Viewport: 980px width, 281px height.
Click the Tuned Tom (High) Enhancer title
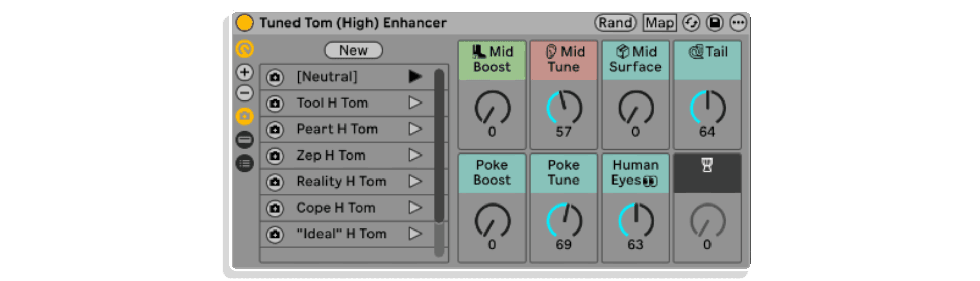[x=353, y=23]
